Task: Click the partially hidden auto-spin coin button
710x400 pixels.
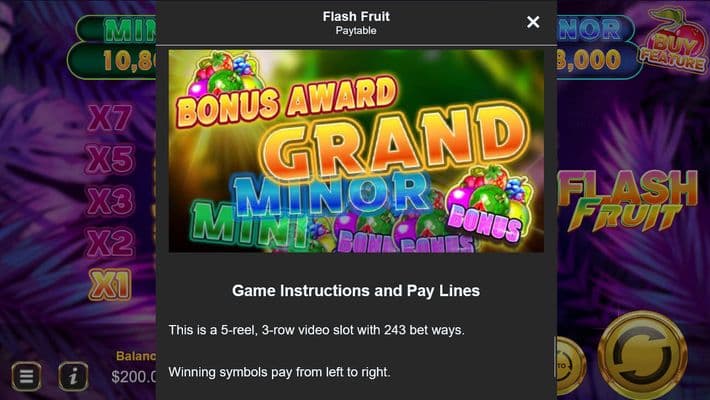Action: click(569, 360)
